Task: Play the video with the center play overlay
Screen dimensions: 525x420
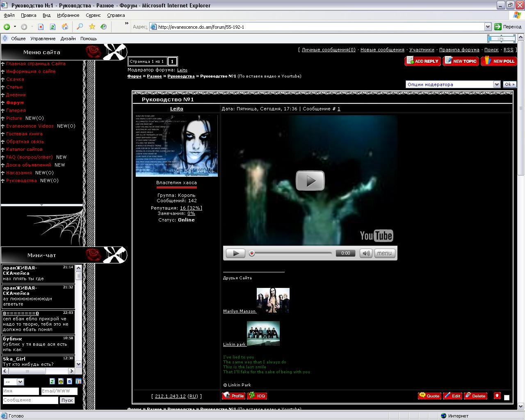Action: coord(310,180)
